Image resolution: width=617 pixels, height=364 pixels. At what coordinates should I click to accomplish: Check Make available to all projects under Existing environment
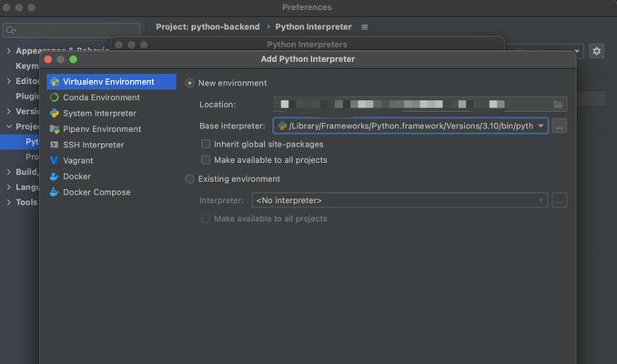[206, 218]
